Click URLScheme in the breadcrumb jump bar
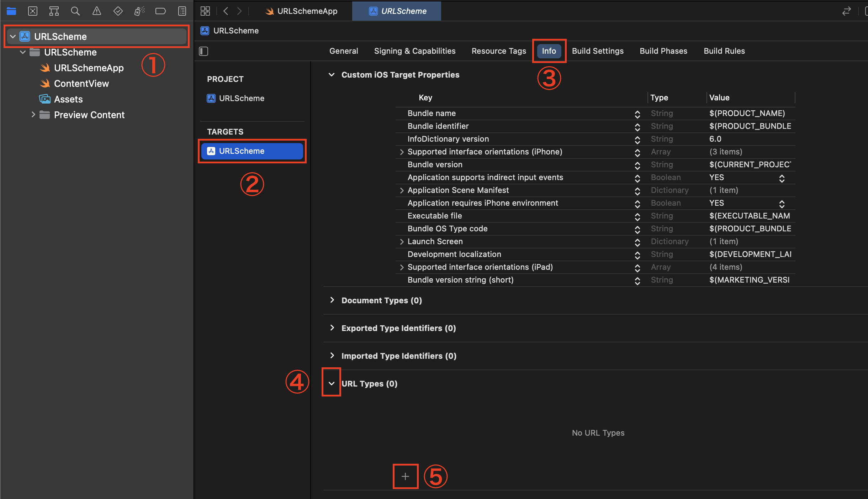The height and width of the screenshot is (499, 868). click(230, 31)
